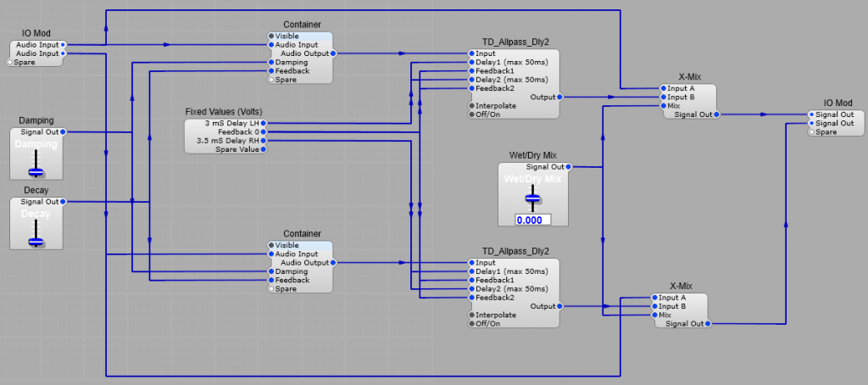Click the Wet/Dry Mix slider handle

[x=532, y=200]
